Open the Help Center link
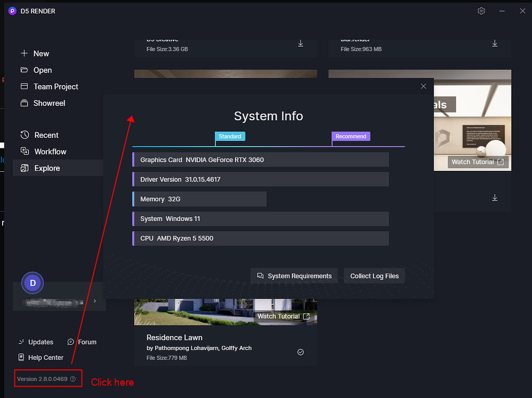This screenshot has width=532, height=398. tap(41, 357)
